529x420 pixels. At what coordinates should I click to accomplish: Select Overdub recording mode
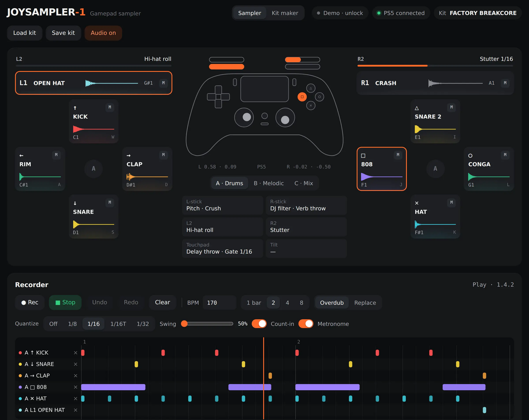tap(332, 303)
